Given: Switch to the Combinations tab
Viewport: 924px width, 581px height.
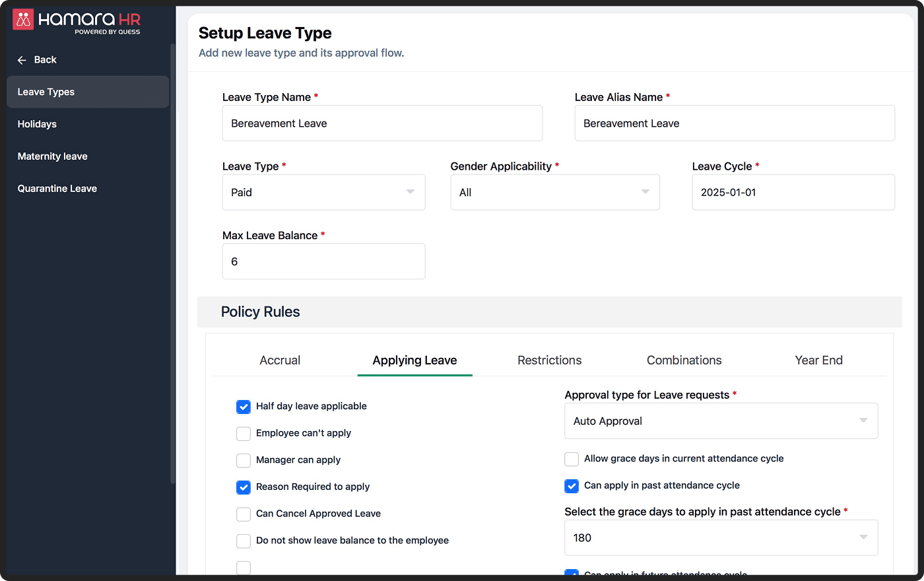Looking at the screenshot, I should 684,360.
